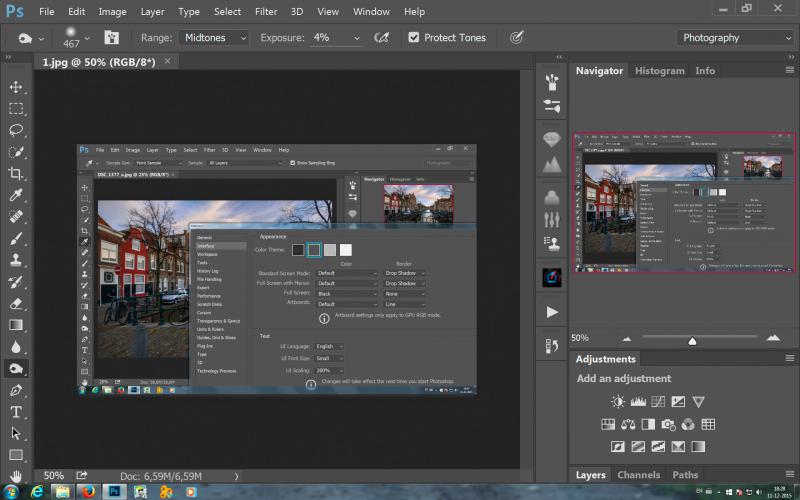Add a Channel Mixer adjustment
The image size is (800, 500).
click(x=688, y=424)
